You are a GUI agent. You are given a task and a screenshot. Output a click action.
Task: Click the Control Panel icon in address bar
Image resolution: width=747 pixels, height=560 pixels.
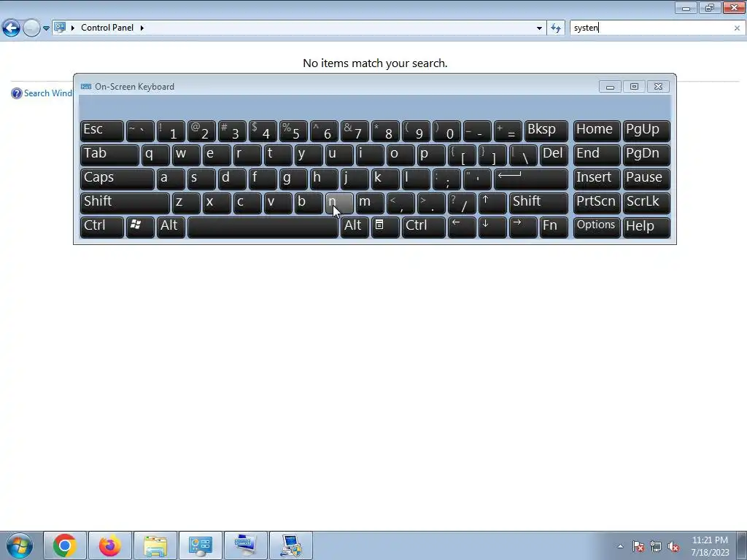click(x=60, y=28)
